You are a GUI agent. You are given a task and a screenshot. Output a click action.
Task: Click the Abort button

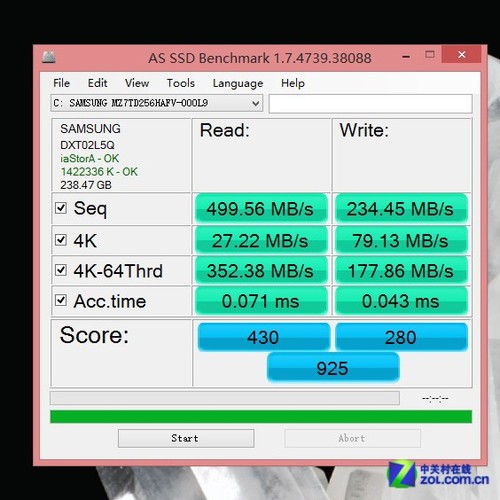coord(352,438)
